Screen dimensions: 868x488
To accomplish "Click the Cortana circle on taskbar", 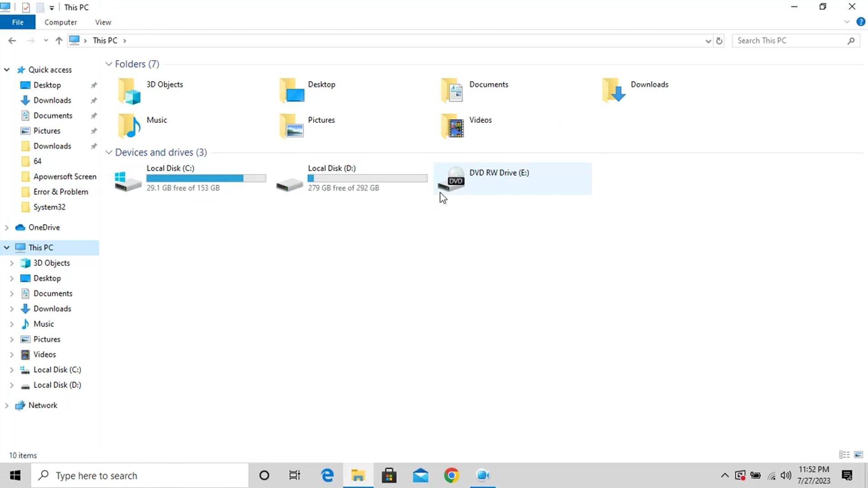I will tap(264, 475).
